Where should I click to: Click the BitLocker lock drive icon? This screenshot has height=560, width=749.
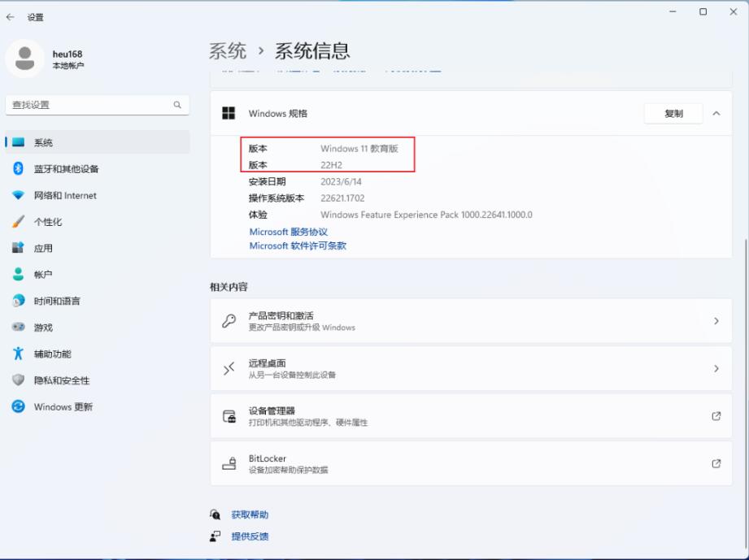tap(229, 463)
